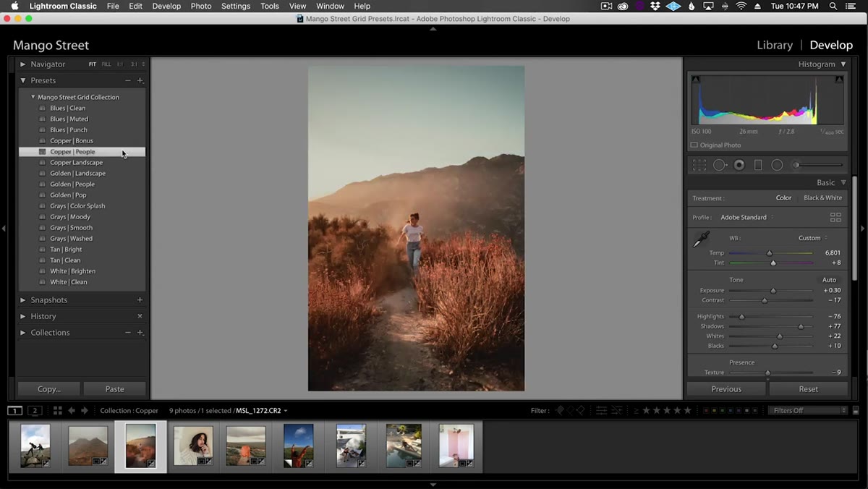Screen dimensions: 868x489
Task: Set Navigator zoom to FIT
Action: coord(93,64)
